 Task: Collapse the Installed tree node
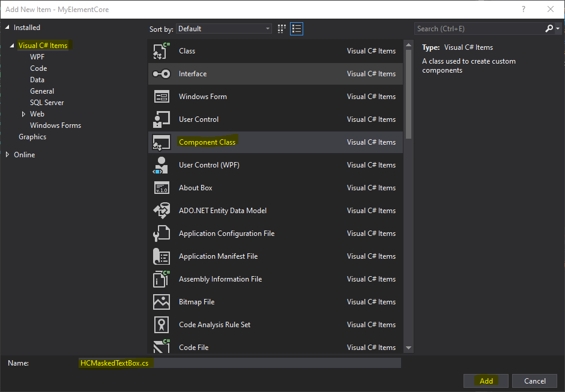(8, 28)
